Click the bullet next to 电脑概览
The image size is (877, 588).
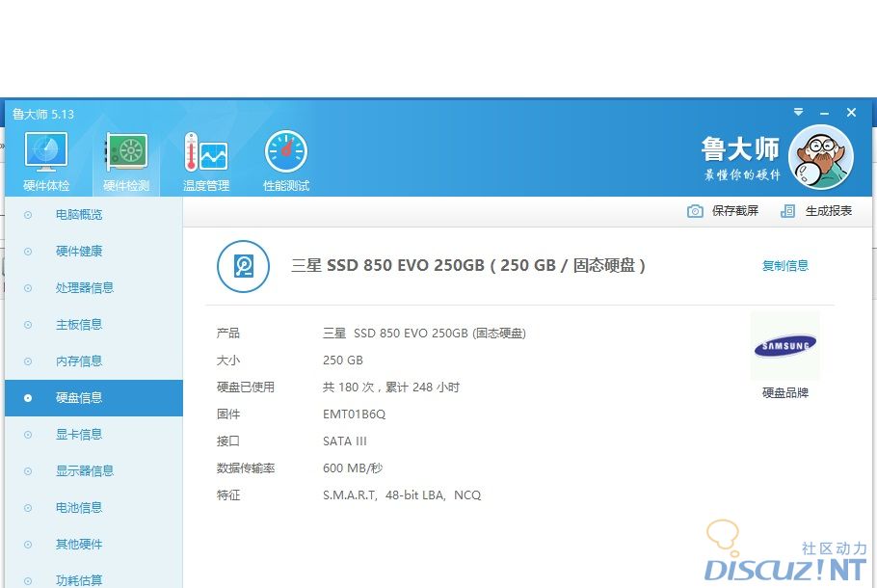coord(28,215)
